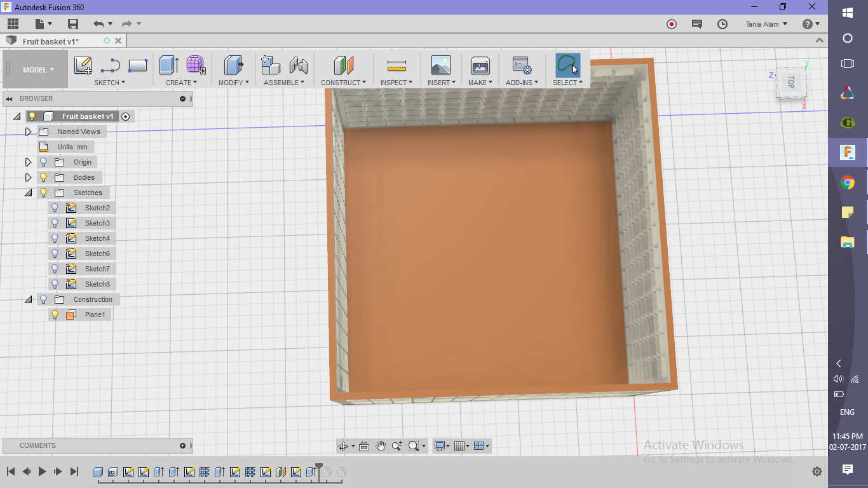
Task: Open the job status clock icon
Action: 722,24
